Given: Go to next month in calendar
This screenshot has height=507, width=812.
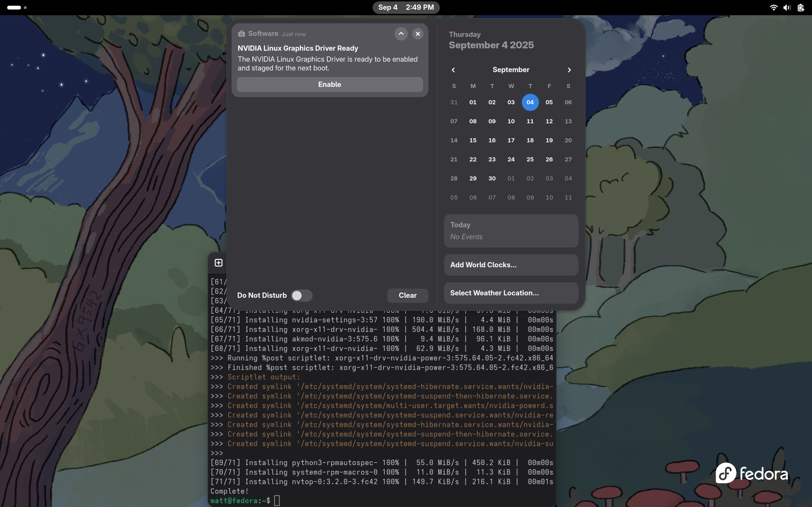Looking at the screenshot, I should (x=569, y=70).
